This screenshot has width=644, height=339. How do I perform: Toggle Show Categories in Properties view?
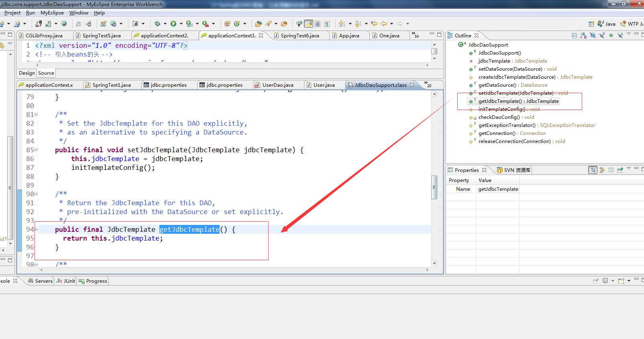593,170
